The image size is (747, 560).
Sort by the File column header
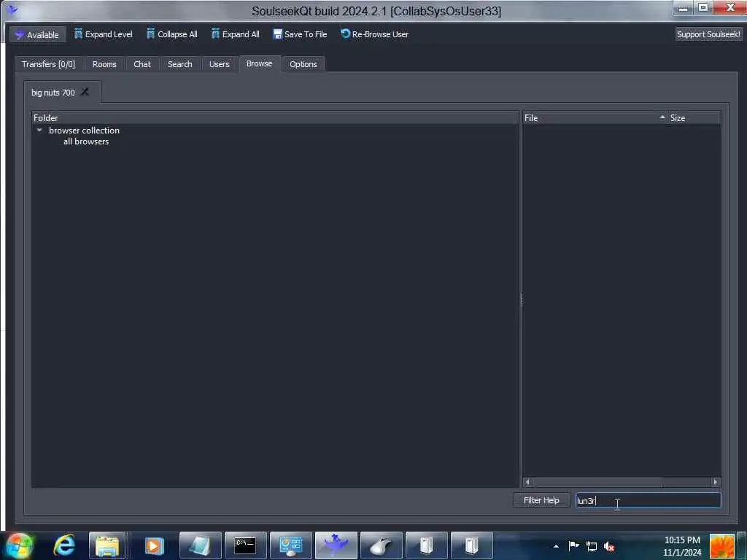(595, 117)
